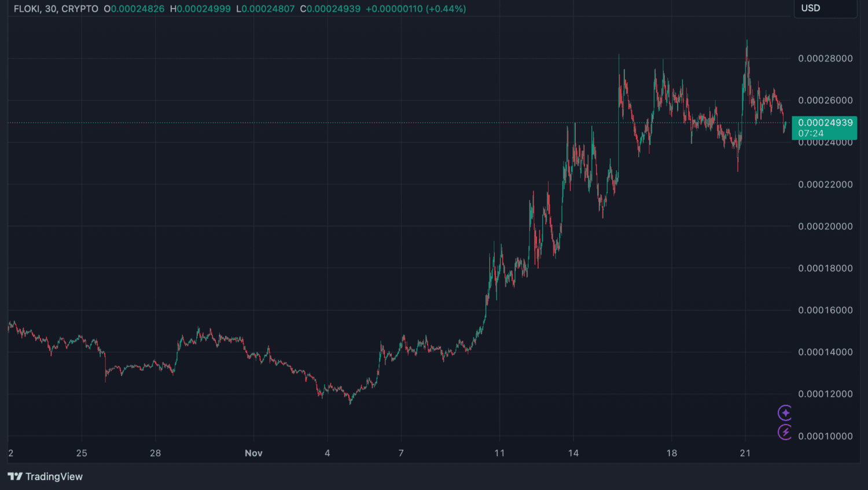868x490 pixels.
Task: Click the 0.00012000 price axis label
Action: click(x=825, y=394)
